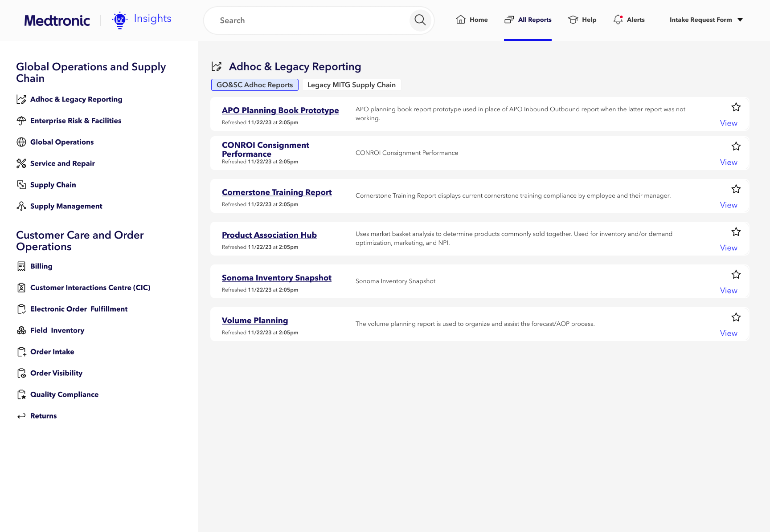Open Cornerstone Training Report link
The height and width of the screenshot is (532, 770).
(x=277, y=192)
